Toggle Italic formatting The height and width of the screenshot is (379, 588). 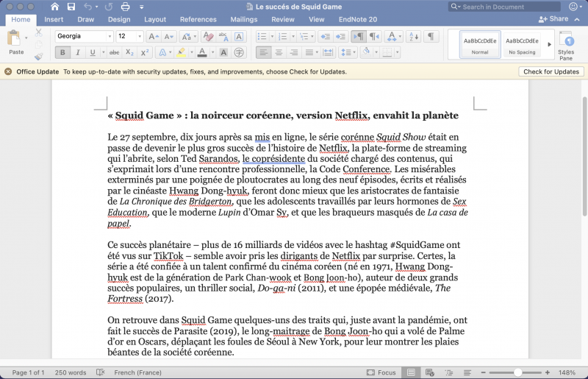[x=78, y=52]
